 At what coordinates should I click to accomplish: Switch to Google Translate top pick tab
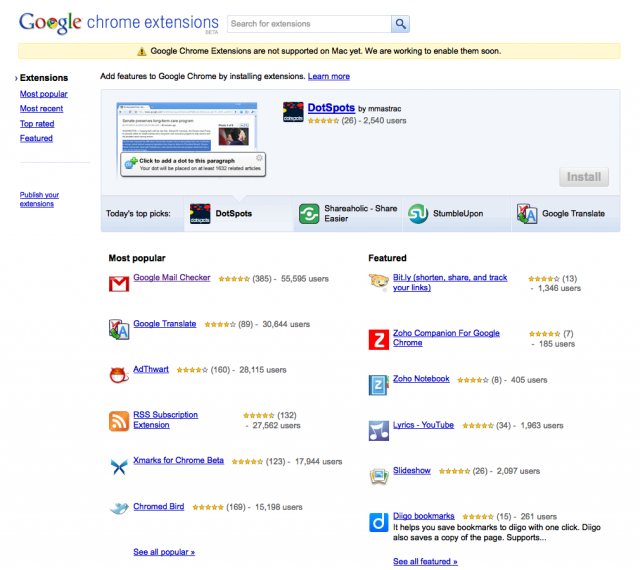click(x=566, y=214)
